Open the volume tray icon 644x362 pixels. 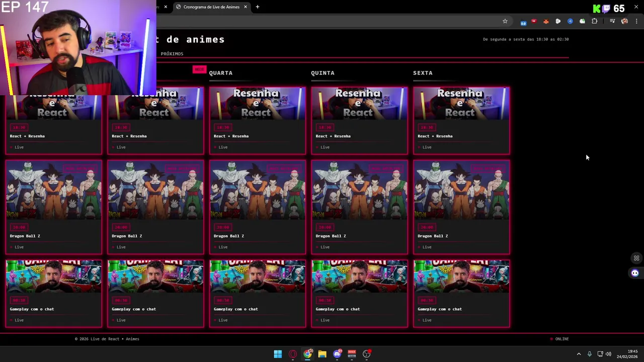point(608,354)
